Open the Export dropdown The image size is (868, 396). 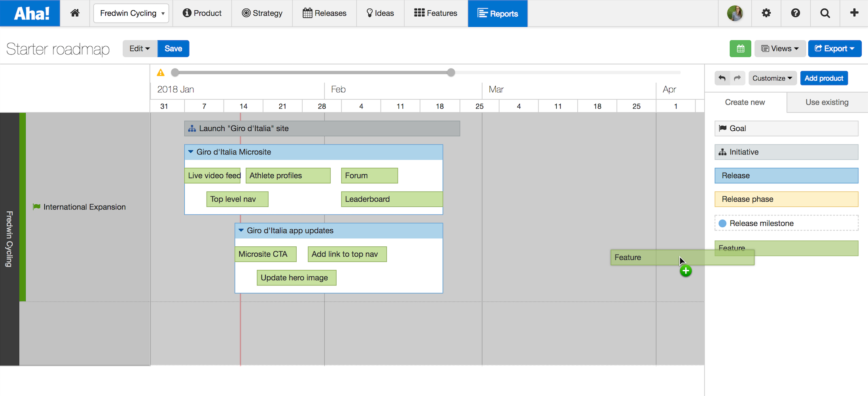(x=835, y=48)
